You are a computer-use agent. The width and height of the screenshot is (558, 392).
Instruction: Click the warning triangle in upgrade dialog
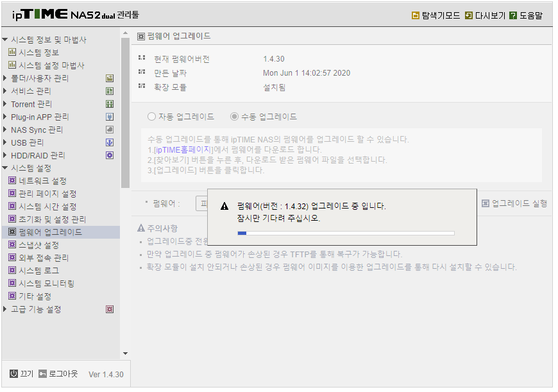click(224, 206)
